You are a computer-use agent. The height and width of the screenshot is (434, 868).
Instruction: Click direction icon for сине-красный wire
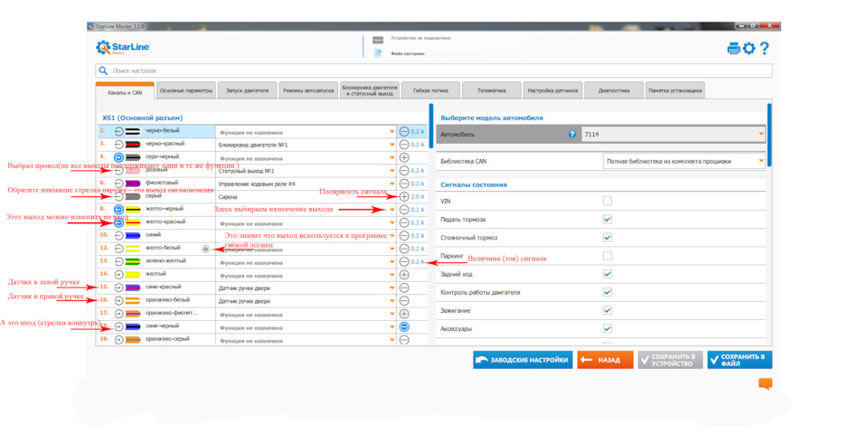coord(118,288)
